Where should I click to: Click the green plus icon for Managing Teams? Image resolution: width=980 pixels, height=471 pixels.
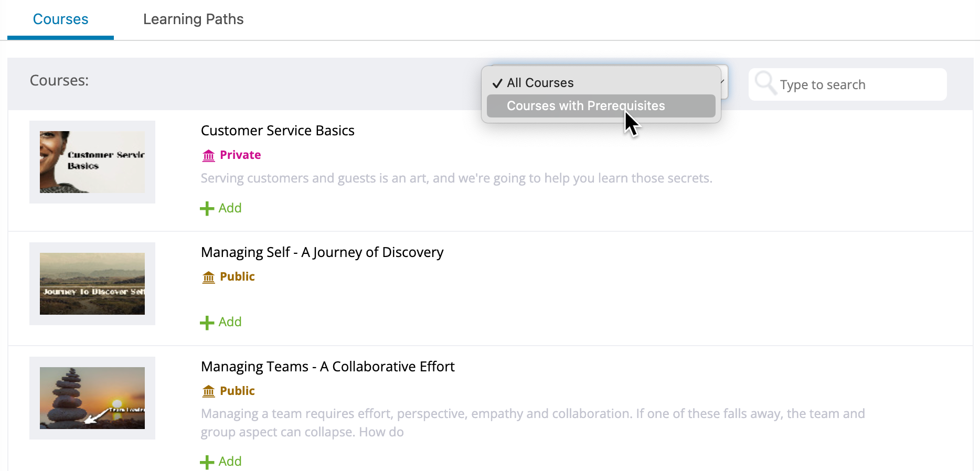pos(206,462)
